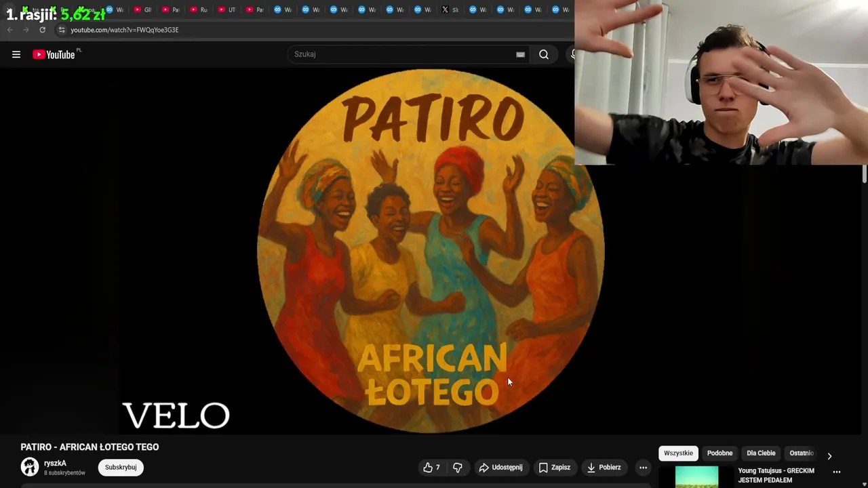Switch to the X Sk browser tab

click(x=450, y=9)
